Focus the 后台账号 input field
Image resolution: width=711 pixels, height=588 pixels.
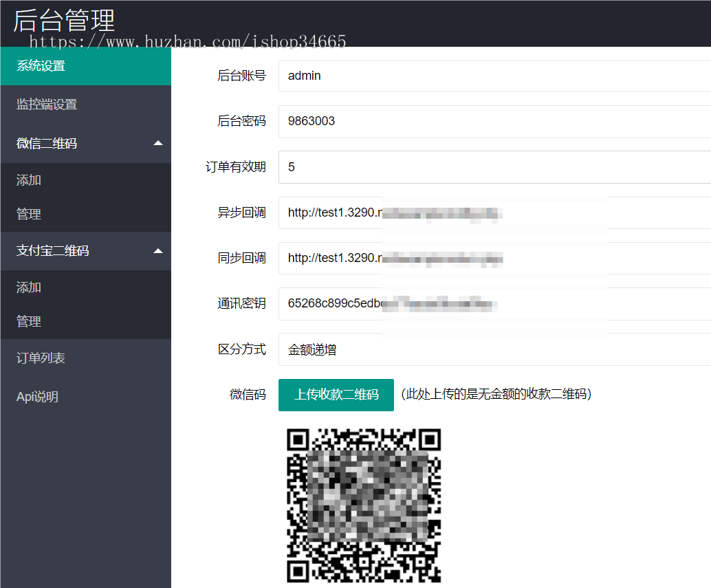pyautogui.click(x=494, y=76)
